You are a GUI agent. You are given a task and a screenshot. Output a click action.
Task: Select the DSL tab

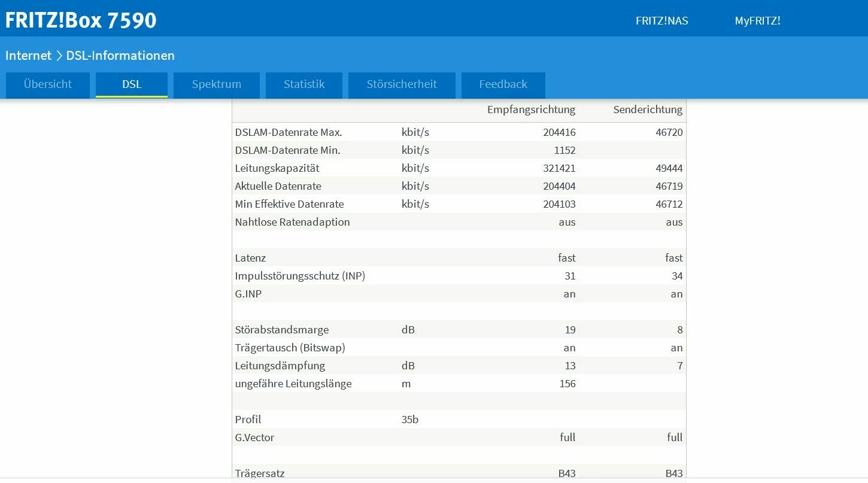tap(132, 84)
